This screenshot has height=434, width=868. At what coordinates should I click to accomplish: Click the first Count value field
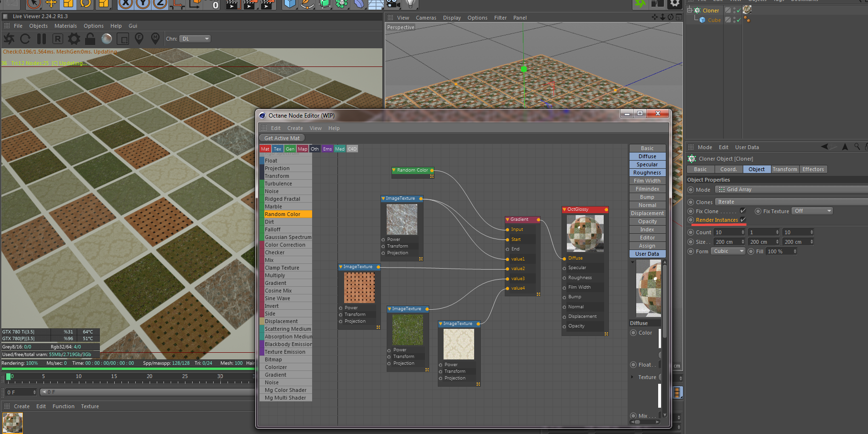730,232
